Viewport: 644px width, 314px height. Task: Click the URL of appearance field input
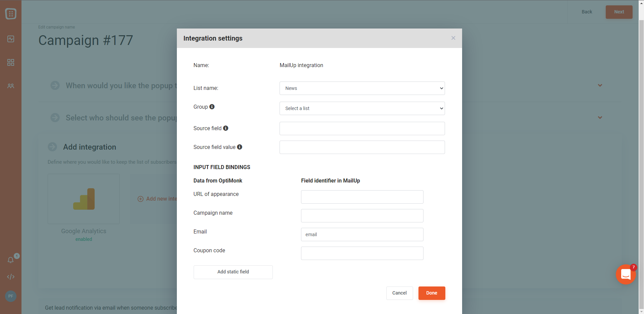tap(362, 197)
